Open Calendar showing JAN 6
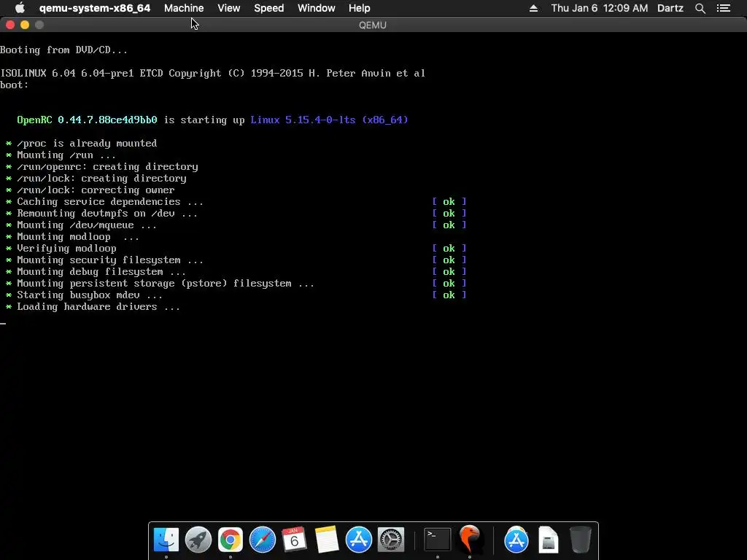The image size is (747, 560). [294, 539]
